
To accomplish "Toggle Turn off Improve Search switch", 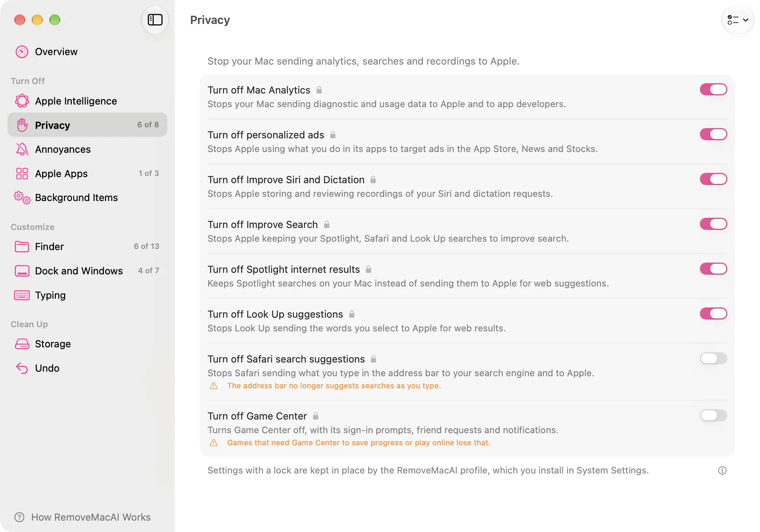I will (713, 224).
